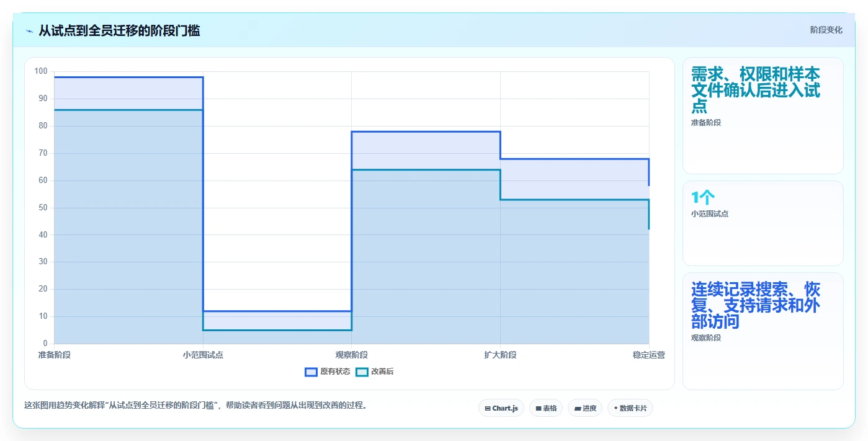Click the 小范围试点 x-axis label

coord(203,355)
